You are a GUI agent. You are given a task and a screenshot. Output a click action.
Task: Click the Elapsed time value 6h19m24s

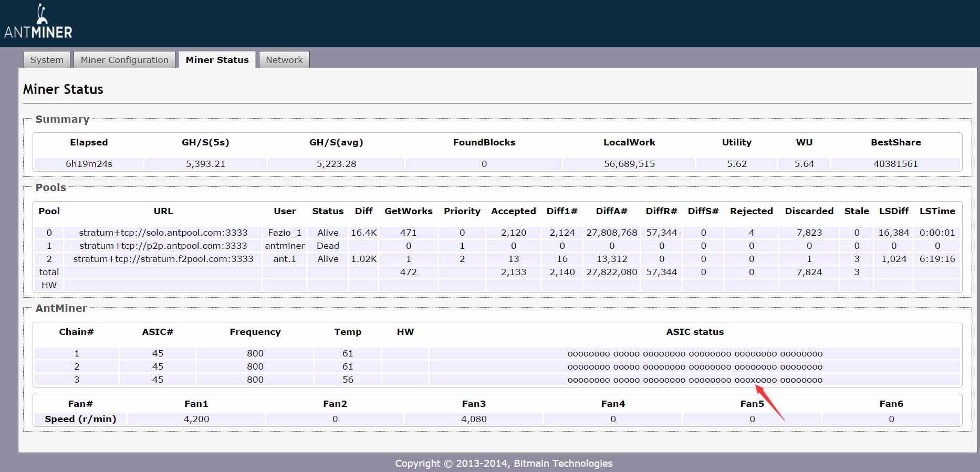pyautogui.click(x=89, y=164)
